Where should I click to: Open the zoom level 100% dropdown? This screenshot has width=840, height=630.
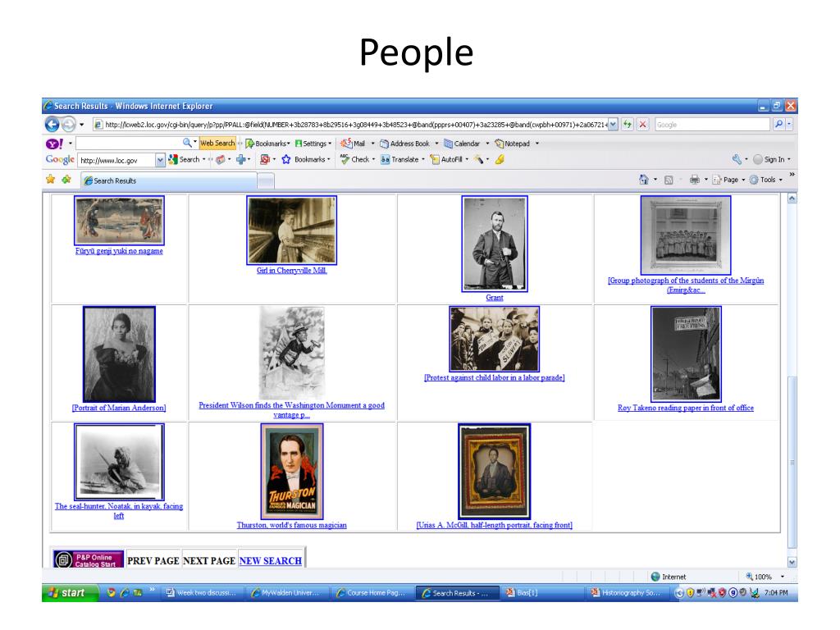coord(782,577)
